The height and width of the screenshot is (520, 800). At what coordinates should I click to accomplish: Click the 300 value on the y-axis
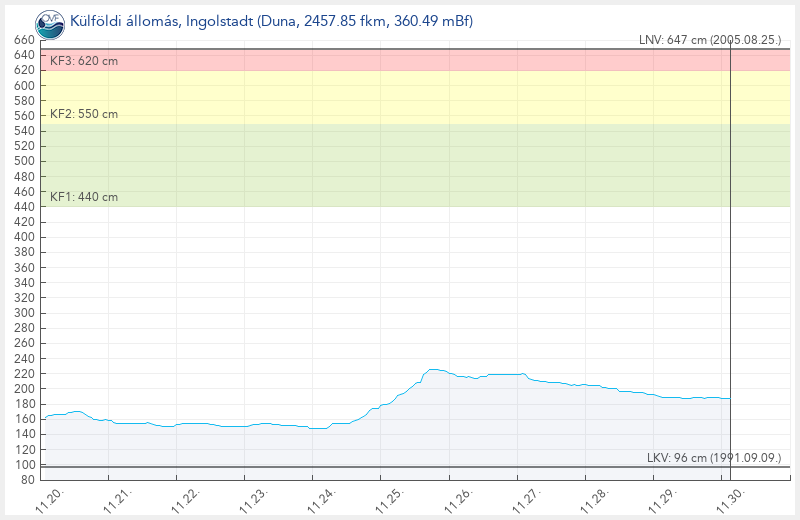(x=24, y=313)
